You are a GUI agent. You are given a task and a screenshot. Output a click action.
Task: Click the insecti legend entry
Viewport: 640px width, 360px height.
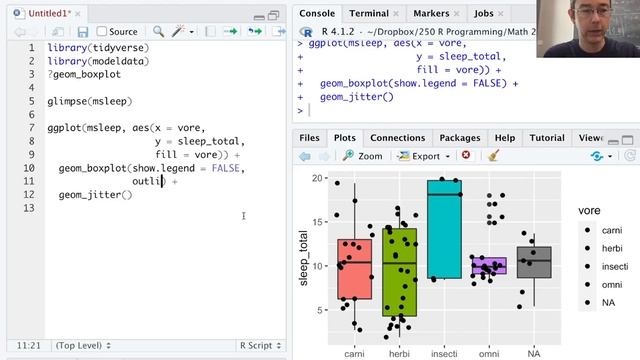point(604,267)
